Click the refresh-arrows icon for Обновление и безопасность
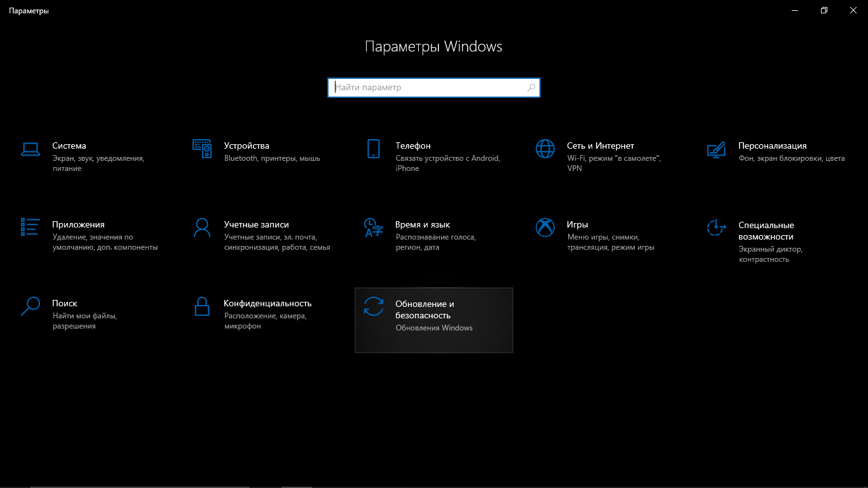Screen dimensions: 868x488 374,306
